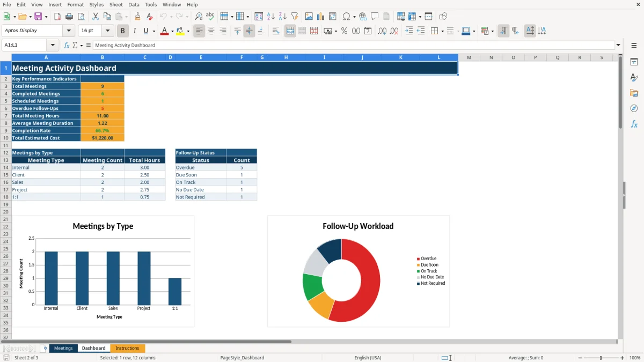Click the red font color swatch

(164, 31)
